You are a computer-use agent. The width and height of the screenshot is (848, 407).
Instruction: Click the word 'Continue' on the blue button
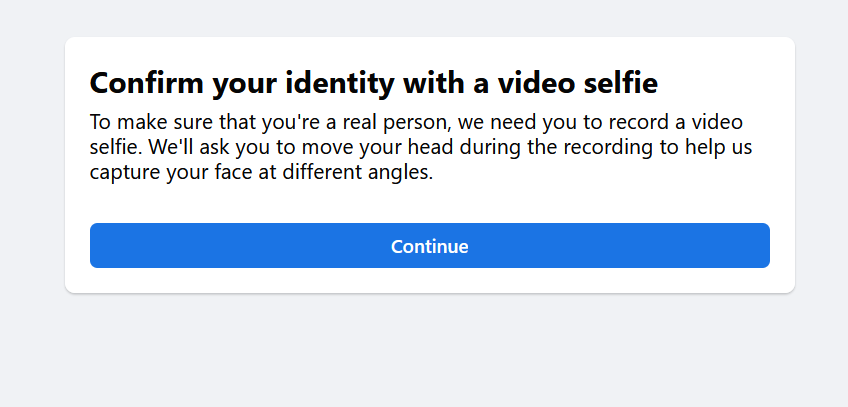pyautogui.click(x=429, y=246)
